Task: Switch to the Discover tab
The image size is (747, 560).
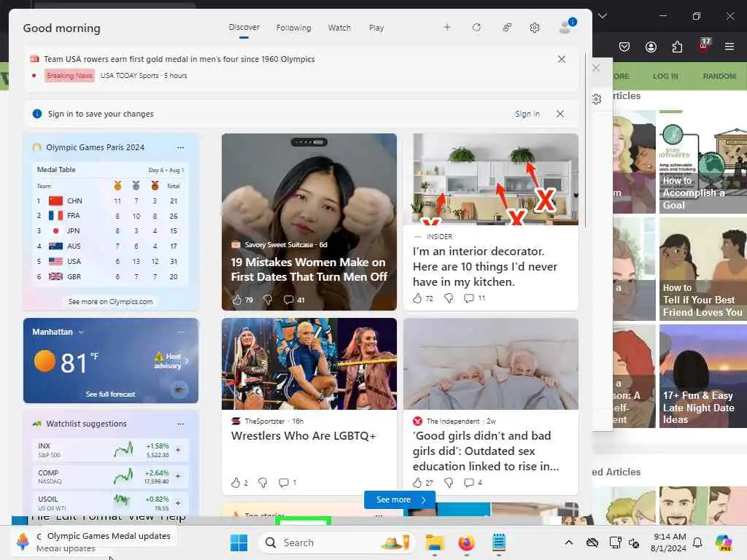Action: (x=244, y=27)
